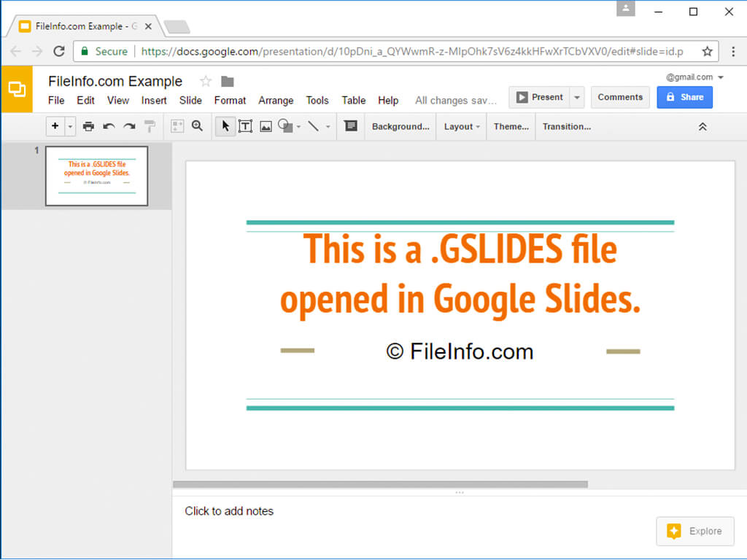Open the Help menu
The width and height of the screenshot is (747, 560).
pyautogui.click(x=388, y=101)
